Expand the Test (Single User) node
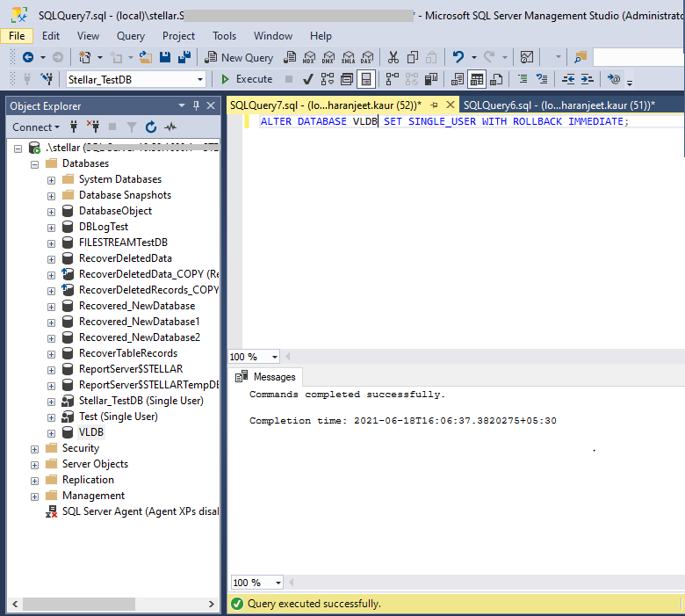The width and height of the screenshot is (685, 616). tap(51, 417)
